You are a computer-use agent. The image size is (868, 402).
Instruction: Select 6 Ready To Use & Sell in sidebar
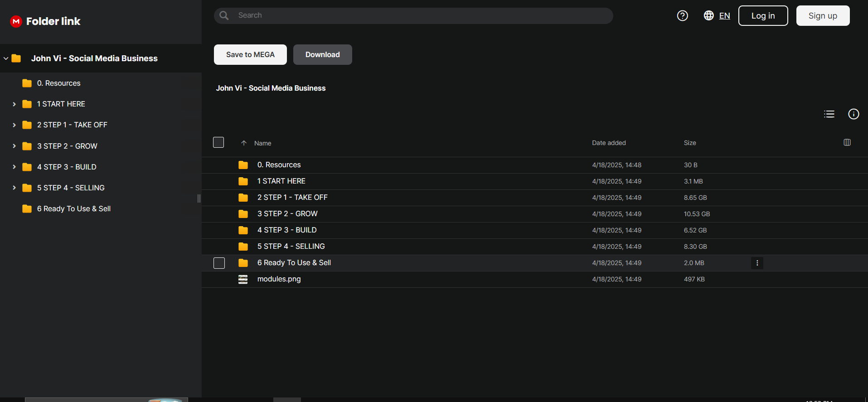[x=74, y=209]
